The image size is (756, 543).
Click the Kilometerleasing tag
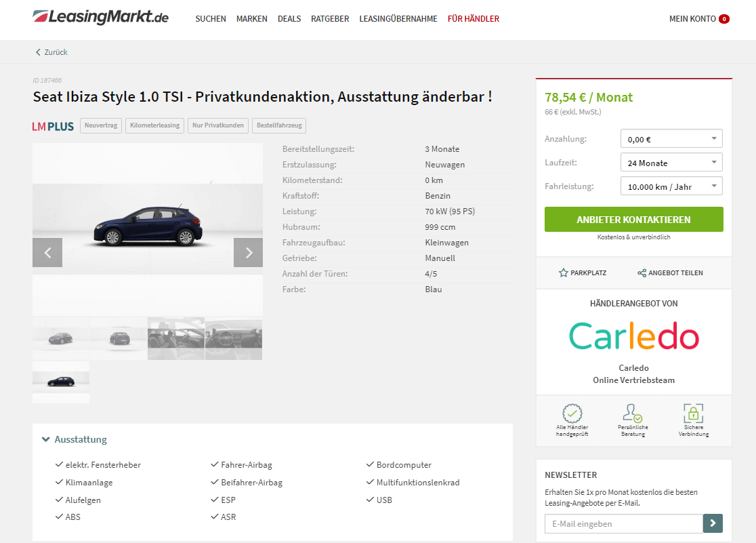(154, 125)
